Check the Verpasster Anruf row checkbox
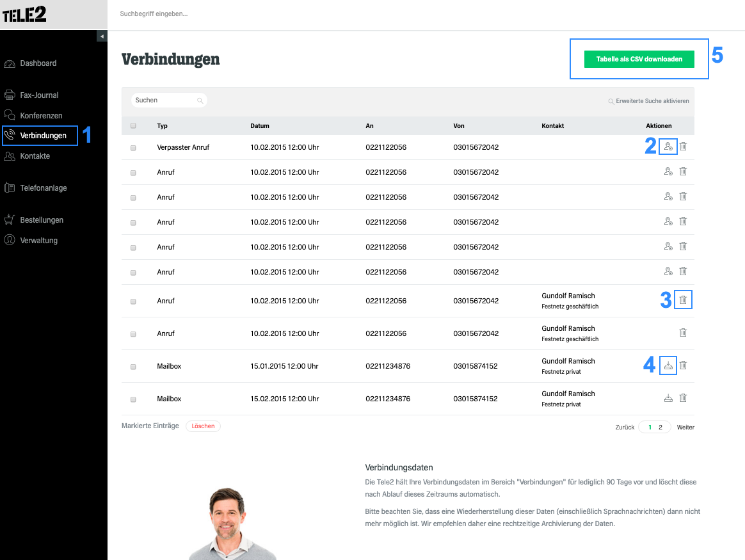745x560 pixels. [133, 148]
